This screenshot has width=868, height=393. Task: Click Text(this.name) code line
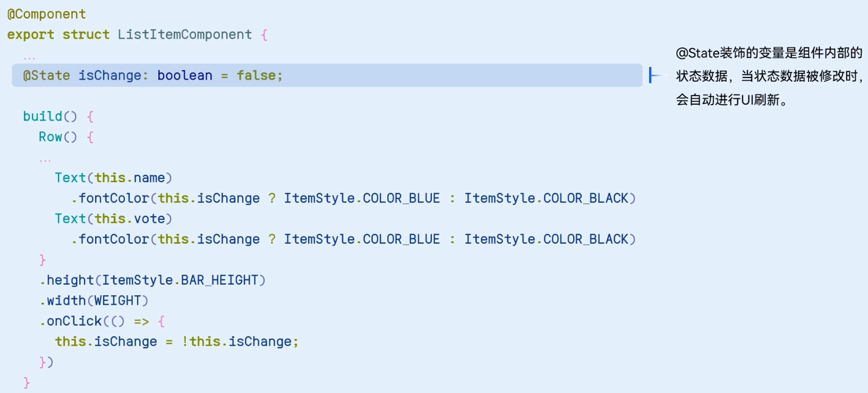114,178
